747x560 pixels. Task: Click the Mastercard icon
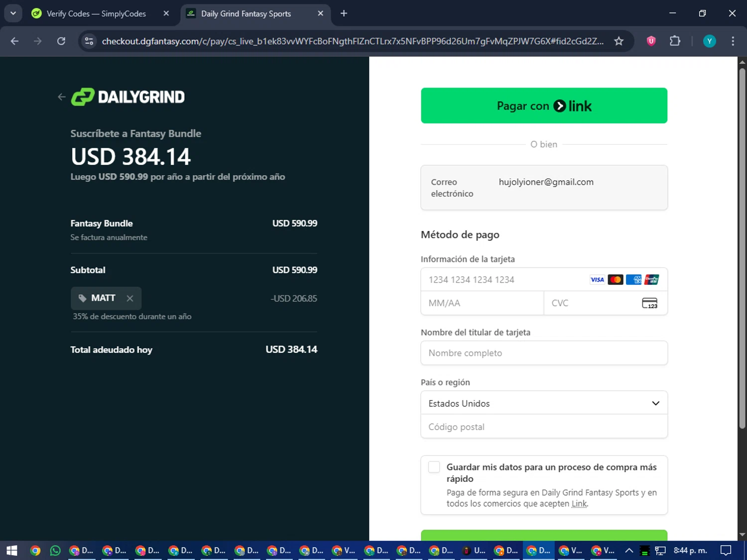click(x=616, y=280)
